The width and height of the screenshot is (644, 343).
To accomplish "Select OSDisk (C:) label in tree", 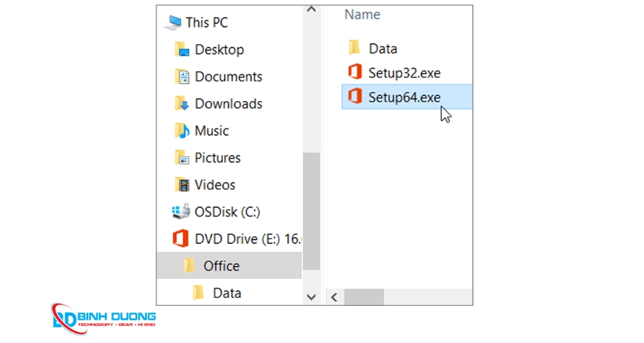I will click(227, 212).
